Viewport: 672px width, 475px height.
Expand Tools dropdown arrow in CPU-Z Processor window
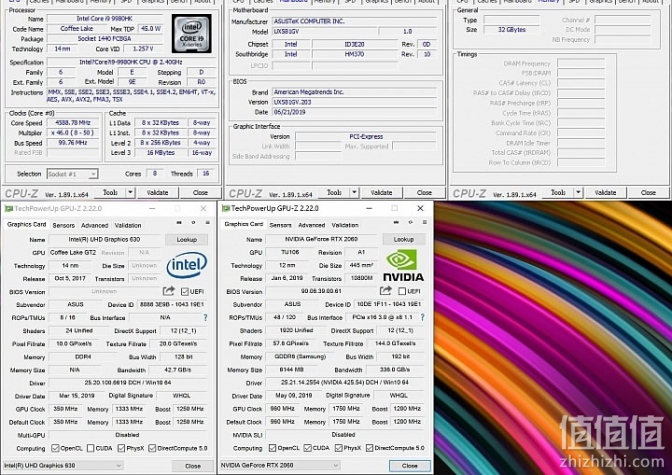point(130,192)
